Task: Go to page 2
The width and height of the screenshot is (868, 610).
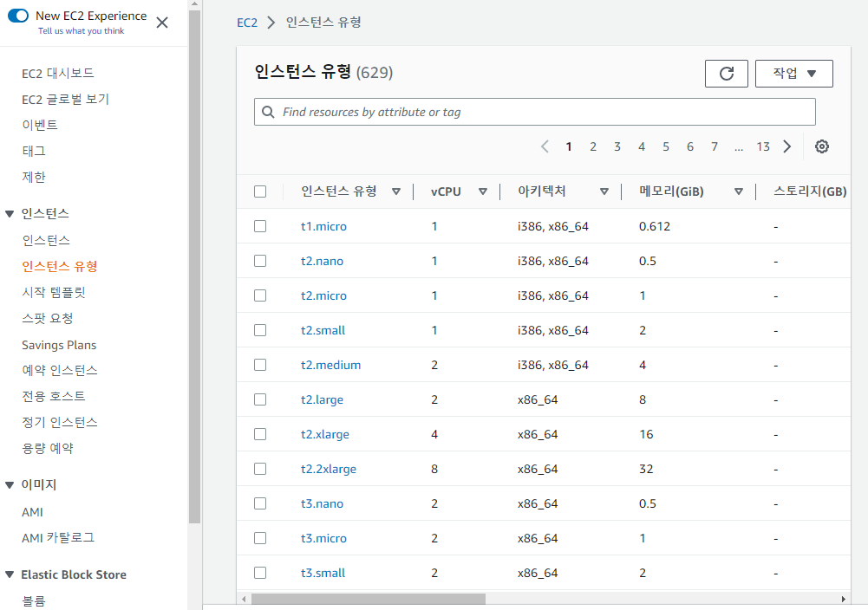Action: (x=593, y=146)
